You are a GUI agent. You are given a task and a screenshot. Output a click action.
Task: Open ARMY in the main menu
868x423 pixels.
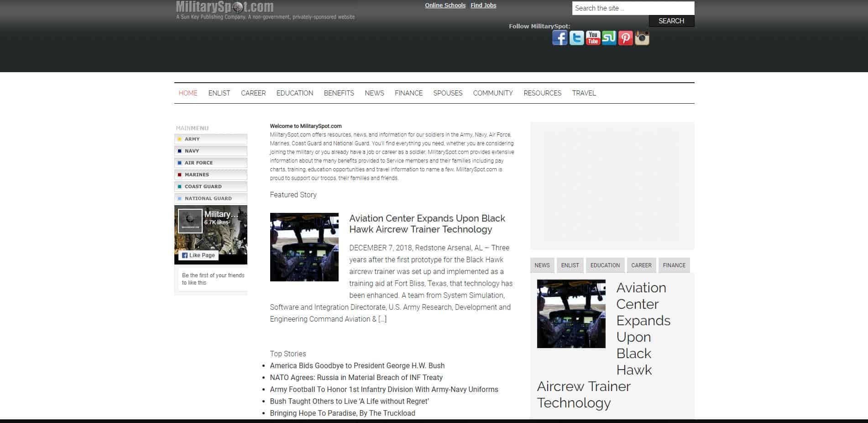coord(211,139)
